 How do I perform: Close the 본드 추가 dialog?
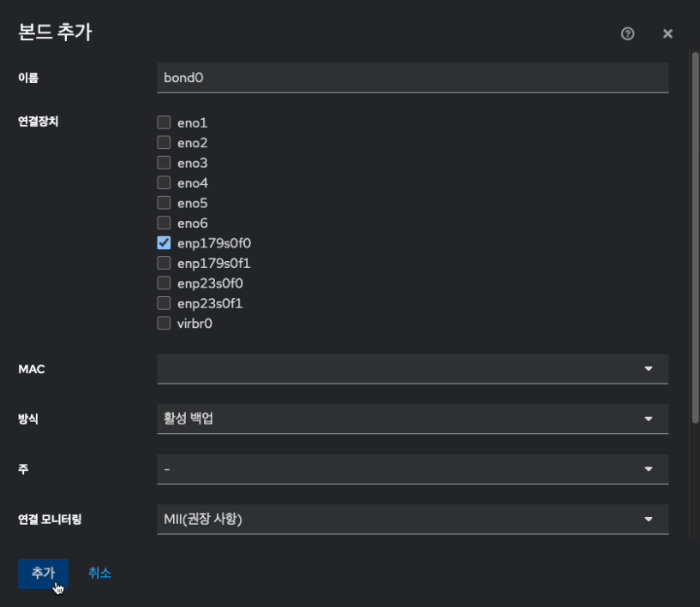pyautogui.click(x=667, y=33)
